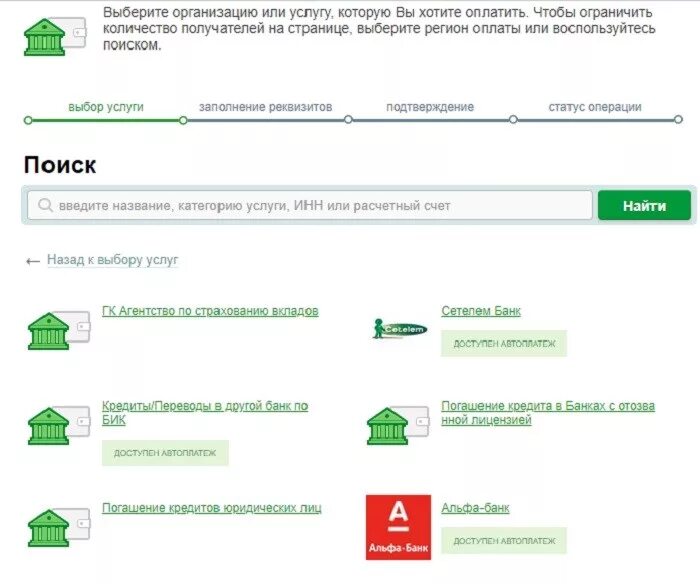Screen dimensions: 700x584
Task: Click the Cetelem logo
Action: (400, 329)
